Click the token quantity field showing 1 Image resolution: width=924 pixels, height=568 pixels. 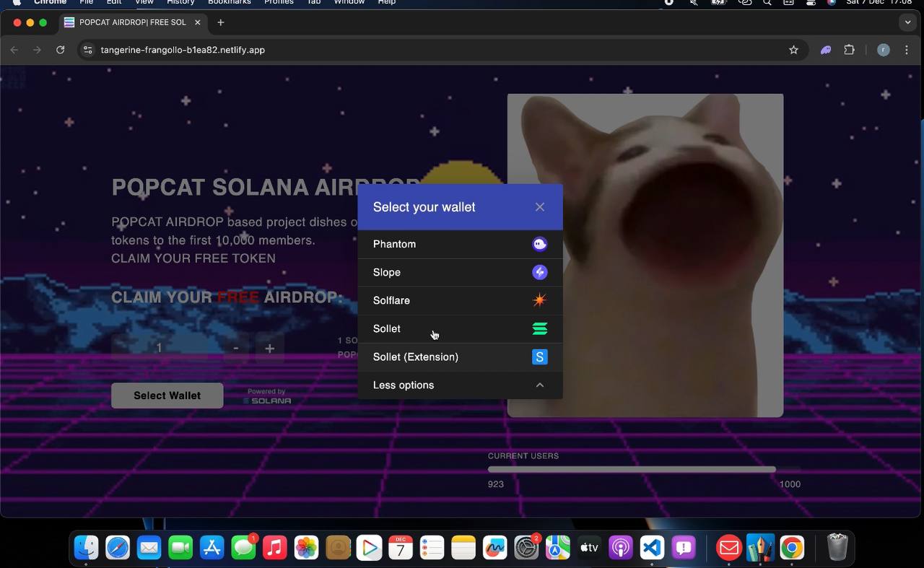coord(160,348)
